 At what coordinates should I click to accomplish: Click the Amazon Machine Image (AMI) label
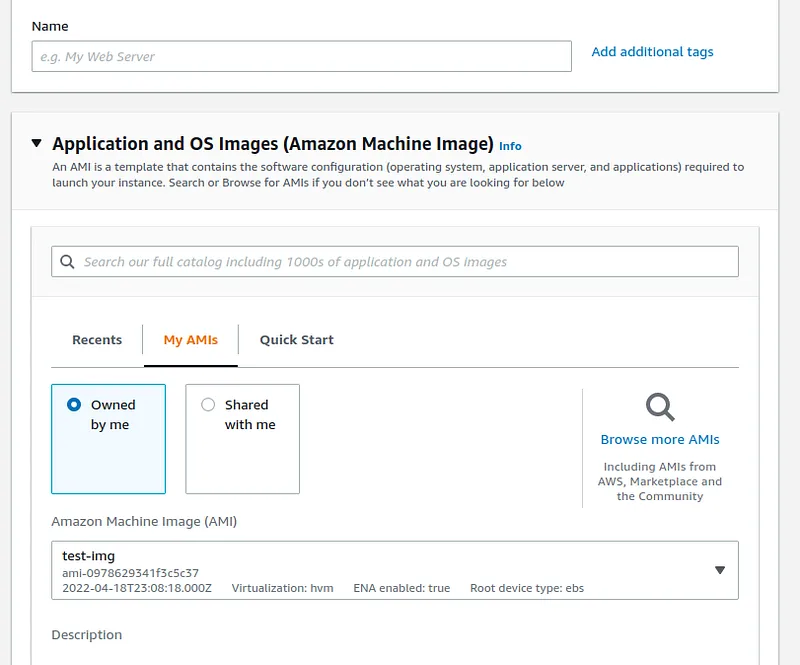point(144,522)
